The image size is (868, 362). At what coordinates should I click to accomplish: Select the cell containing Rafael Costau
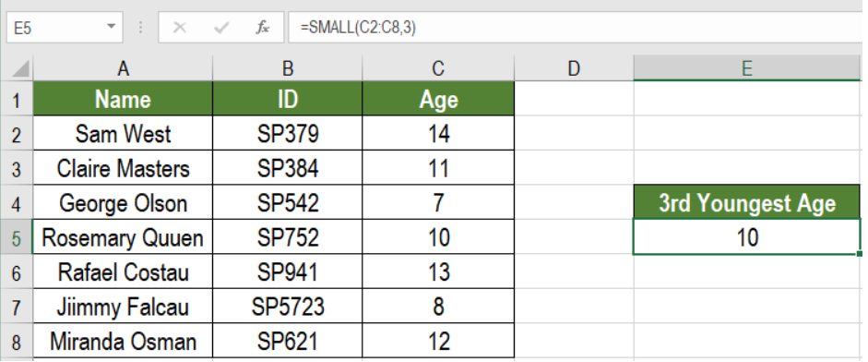coord(123,271)
